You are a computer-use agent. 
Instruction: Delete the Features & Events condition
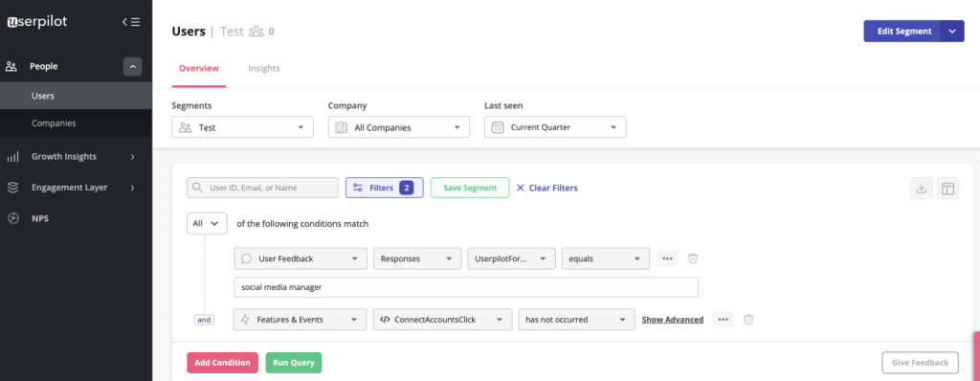pyautogui.click(x=748, y=319)
